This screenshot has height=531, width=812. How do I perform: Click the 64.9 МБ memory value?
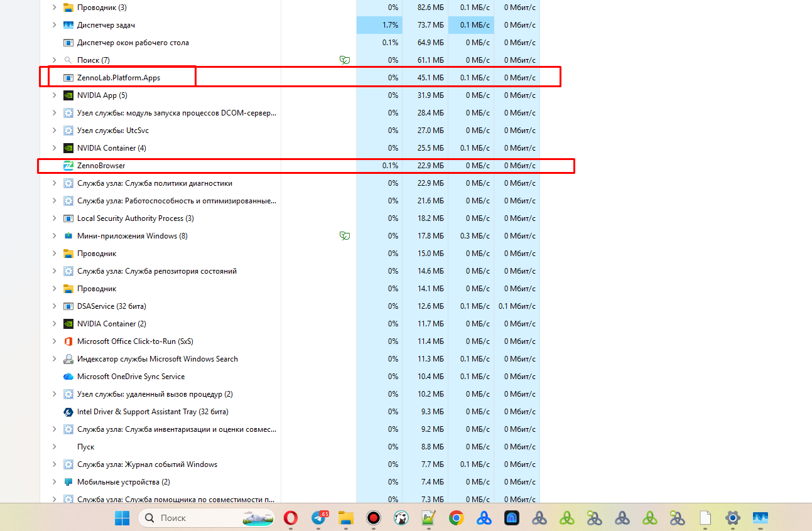coord(431,43)
